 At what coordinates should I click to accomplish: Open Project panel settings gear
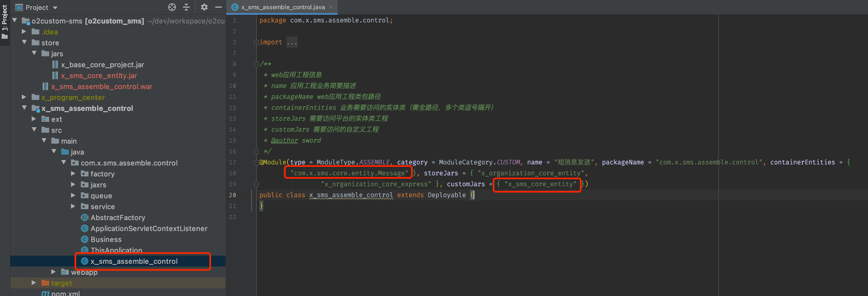(204, 7)
